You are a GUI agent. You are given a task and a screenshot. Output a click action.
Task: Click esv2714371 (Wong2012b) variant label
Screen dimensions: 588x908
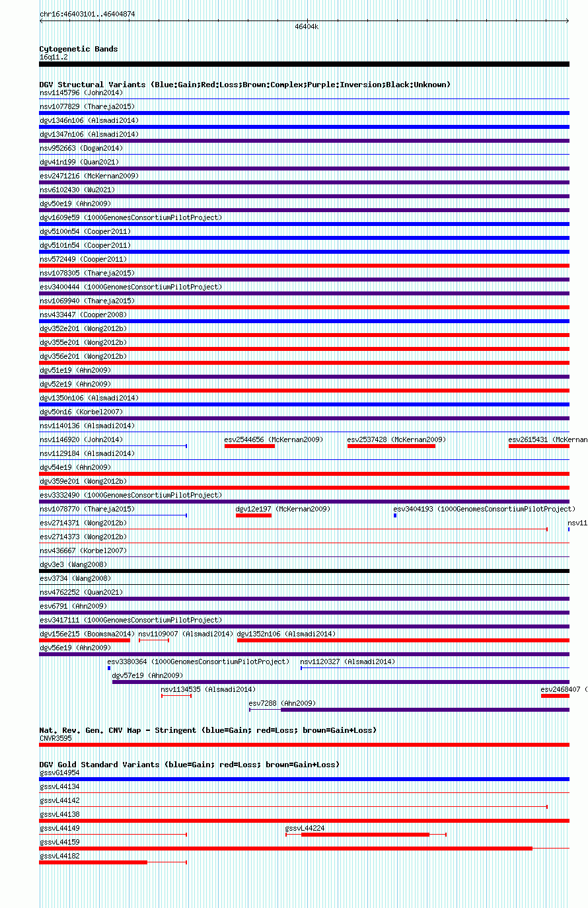click(x=83, y=523)
